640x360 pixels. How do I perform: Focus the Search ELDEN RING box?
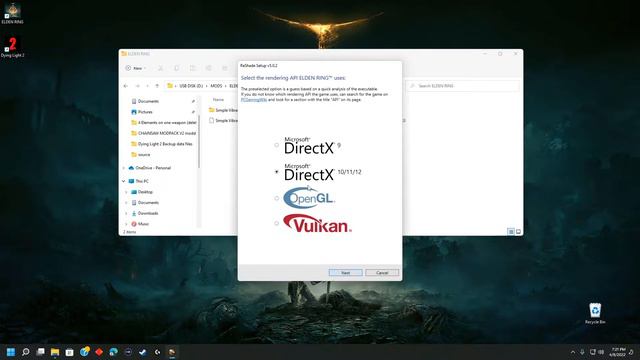point(463,86)
